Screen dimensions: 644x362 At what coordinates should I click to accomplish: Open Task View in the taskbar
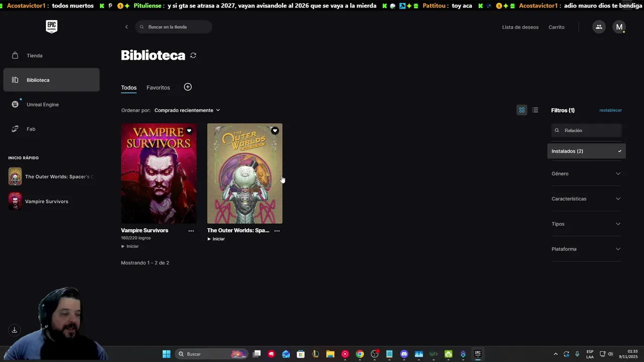(x=257, y=354)
